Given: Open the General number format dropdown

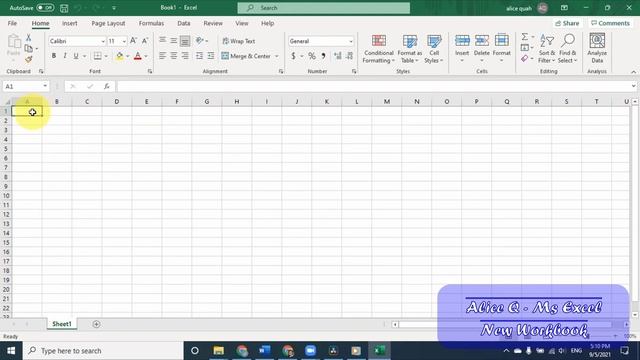Looking at the screenshot, I should [351, 41].
